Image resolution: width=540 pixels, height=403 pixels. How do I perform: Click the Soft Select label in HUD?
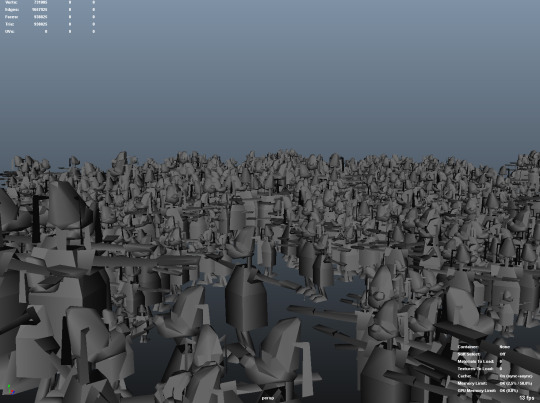tap(469, 354)
